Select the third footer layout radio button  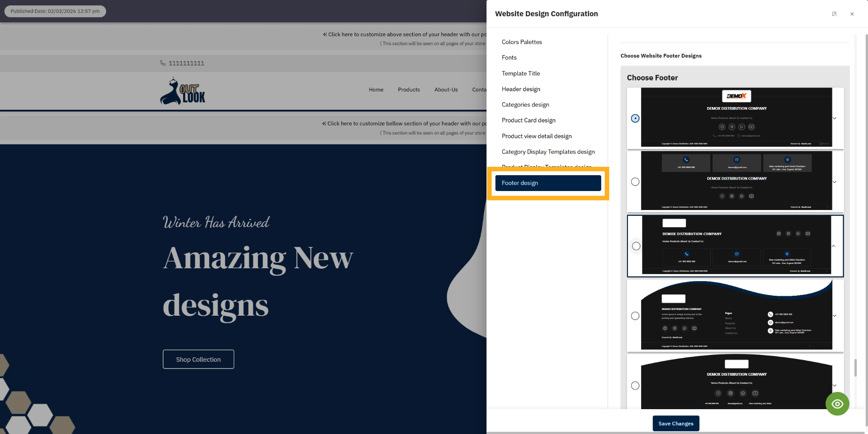[636, 246]
